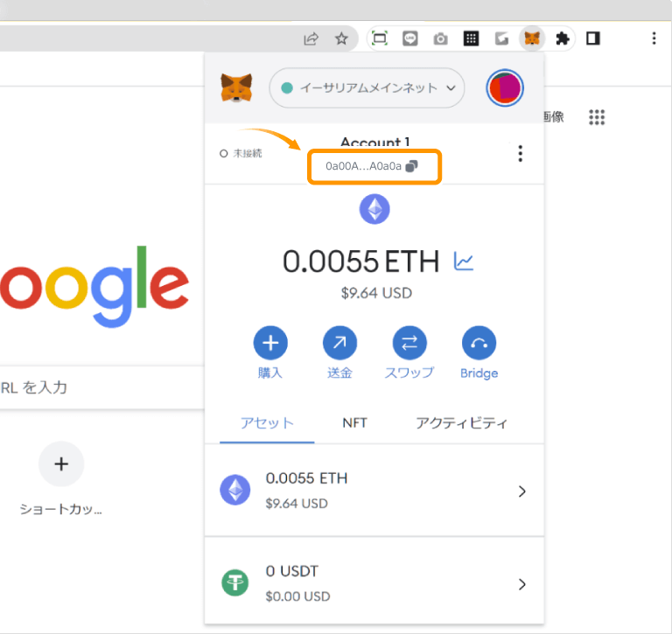
Task: Click the MetaMask fox extension icon
Action: point(532,38)
